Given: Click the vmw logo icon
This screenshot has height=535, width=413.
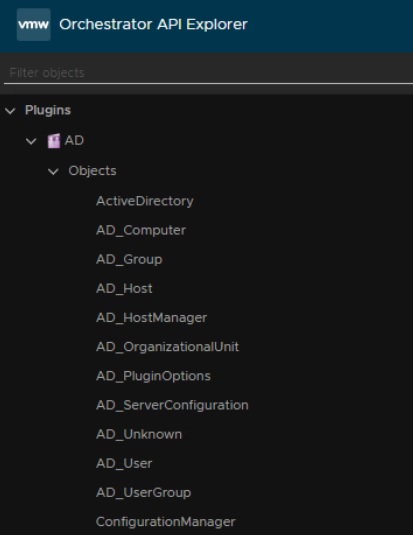Looking at the screenshot, I should click(34, 25).
